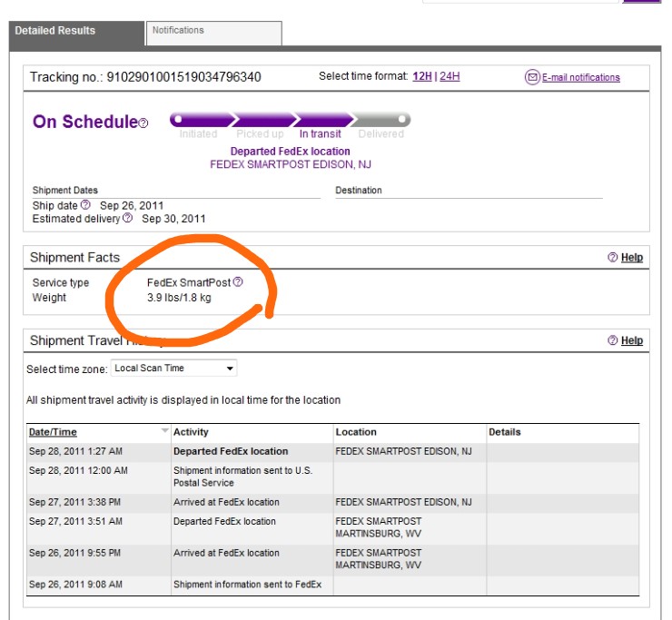The width and height of the screenshot is (672, 620).
Task: Switch to the Notifications tab
Action: [x=213, y=33]
